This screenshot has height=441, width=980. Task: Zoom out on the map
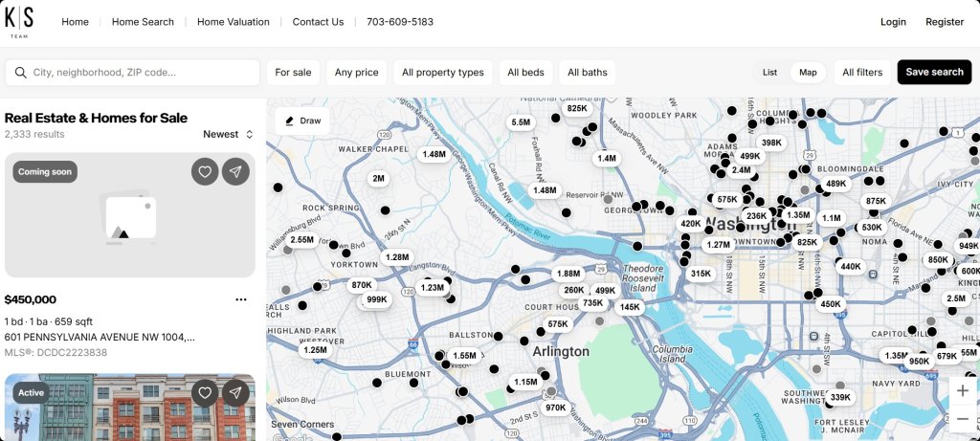(962, 418)
